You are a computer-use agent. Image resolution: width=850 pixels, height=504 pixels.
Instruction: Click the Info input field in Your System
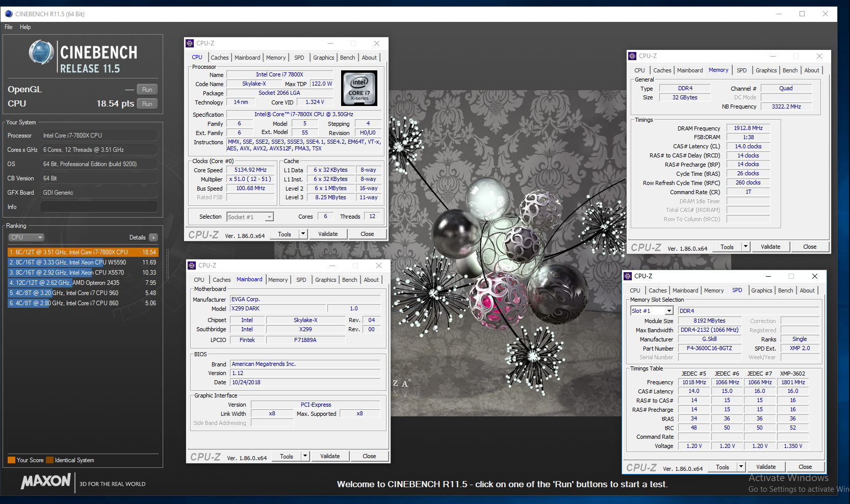point(99,207)
